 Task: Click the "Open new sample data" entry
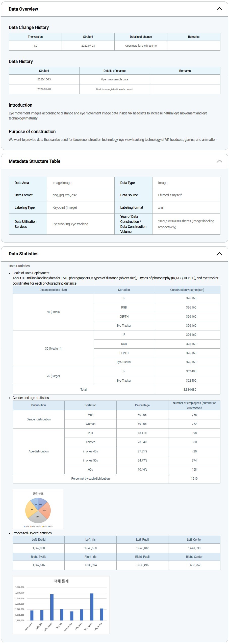[114, 79]
